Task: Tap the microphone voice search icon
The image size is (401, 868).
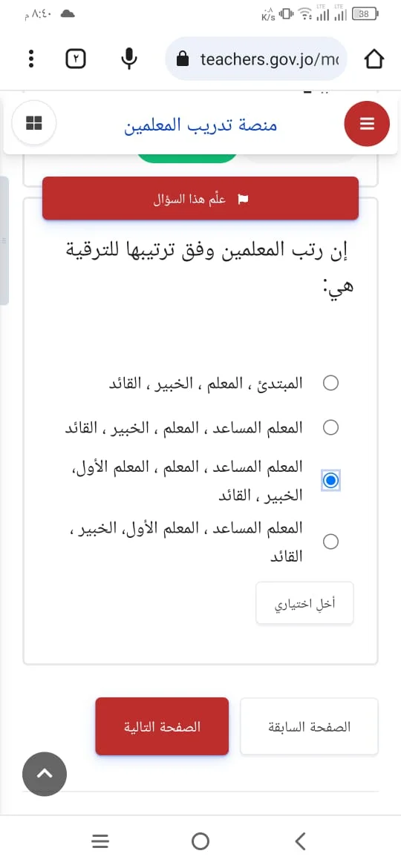Action: point(128,58)
